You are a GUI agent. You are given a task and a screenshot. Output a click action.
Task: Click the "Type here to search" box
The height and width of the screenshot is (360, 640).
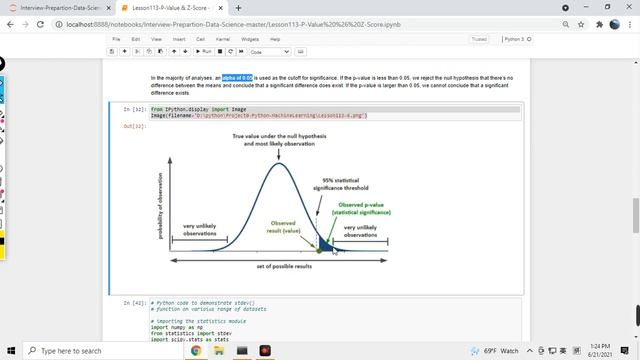click(x=102, y=351)
